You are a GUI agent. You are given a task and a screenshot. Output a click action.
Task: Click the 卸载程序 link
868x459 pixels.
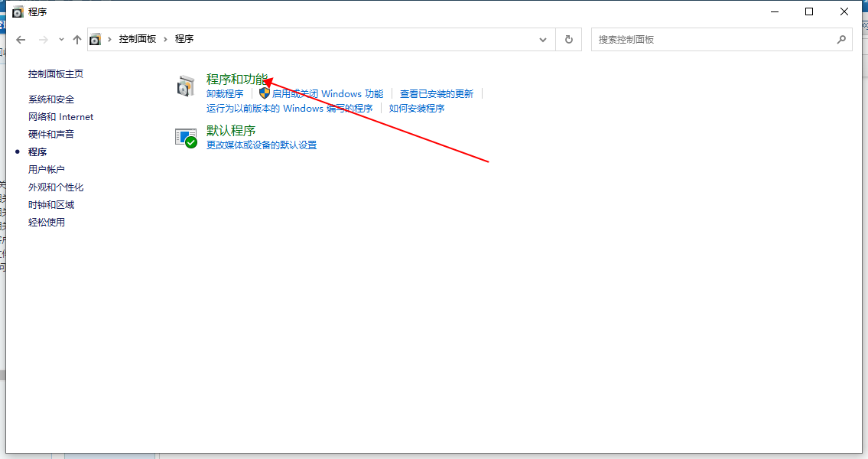click(225, 93)
